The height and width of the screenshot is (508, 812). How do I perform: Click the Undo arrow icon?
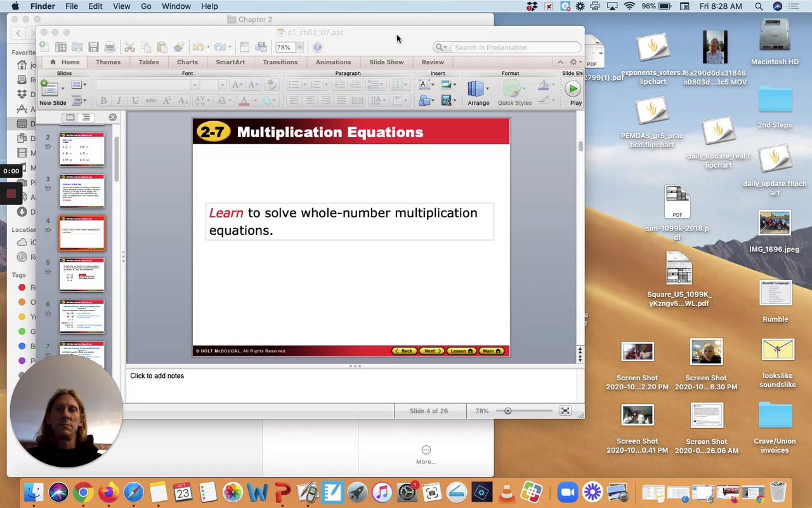point(198,47)
